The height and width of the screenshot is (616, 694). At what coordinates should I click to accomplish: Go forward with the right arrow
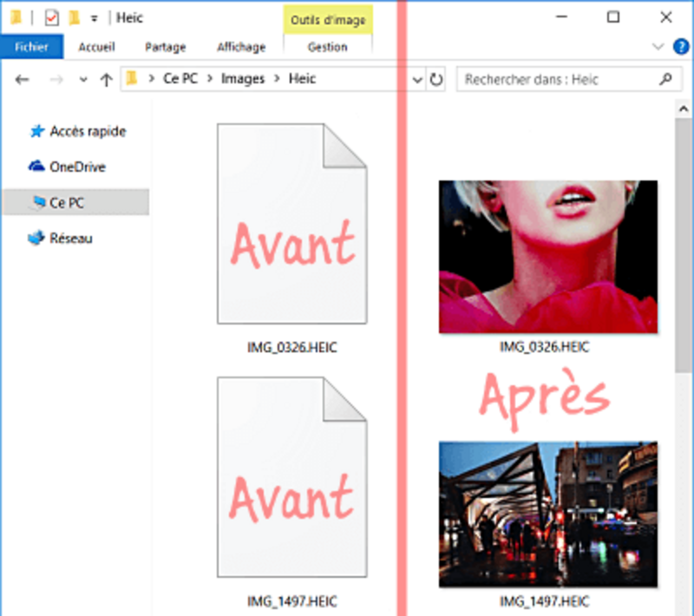point(56,80)
